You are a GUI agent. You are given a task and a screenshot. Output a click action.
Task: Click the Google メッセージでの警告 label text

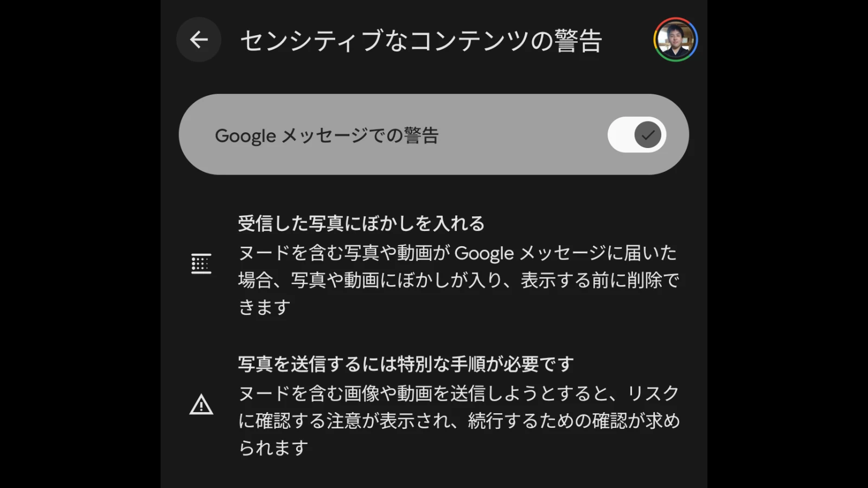pos(327,136)
